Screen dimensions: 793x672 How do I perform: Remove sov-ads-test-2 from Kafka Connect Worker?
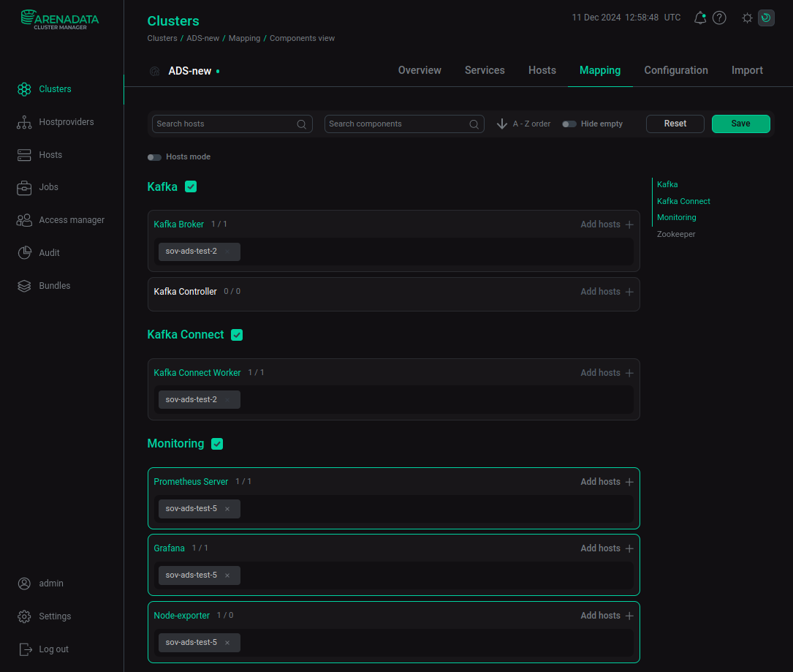coord(227,400)
